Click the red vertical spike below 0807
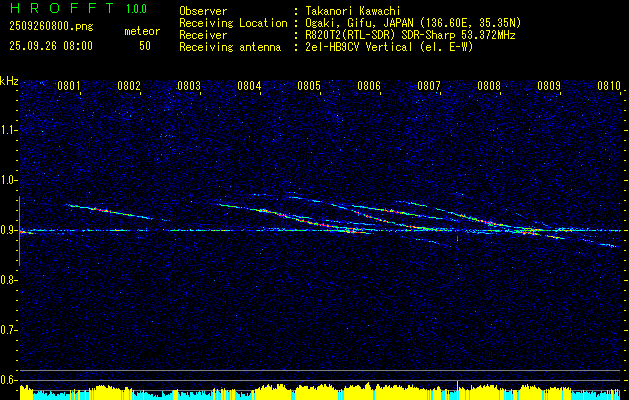 pos(457,239)
